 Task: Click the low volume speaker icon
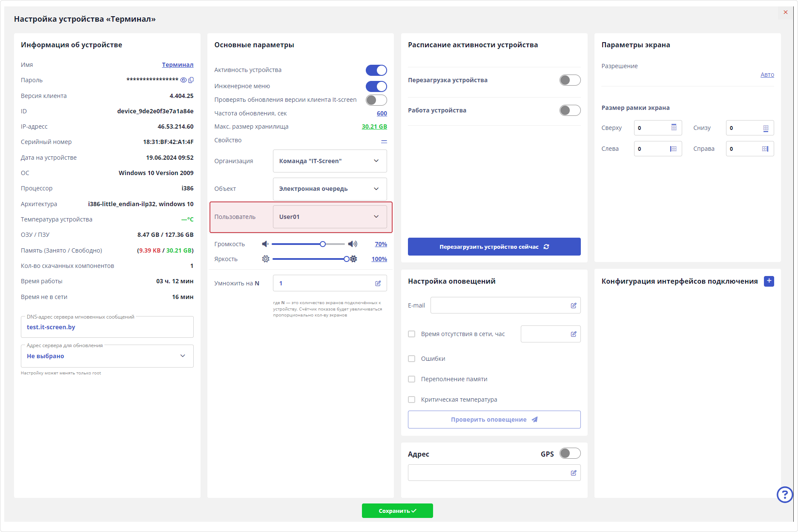(x=265, y=244)
